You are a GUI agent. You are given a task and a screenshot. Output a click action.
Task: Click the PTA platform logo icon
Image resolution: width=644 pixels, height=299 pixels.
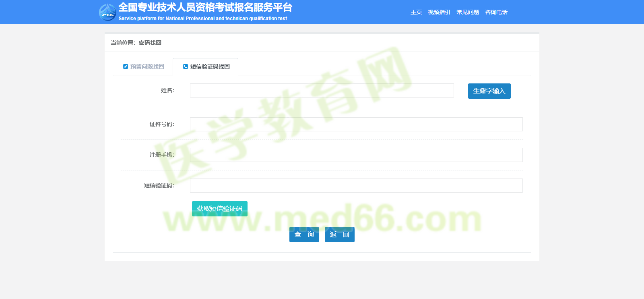107,12
